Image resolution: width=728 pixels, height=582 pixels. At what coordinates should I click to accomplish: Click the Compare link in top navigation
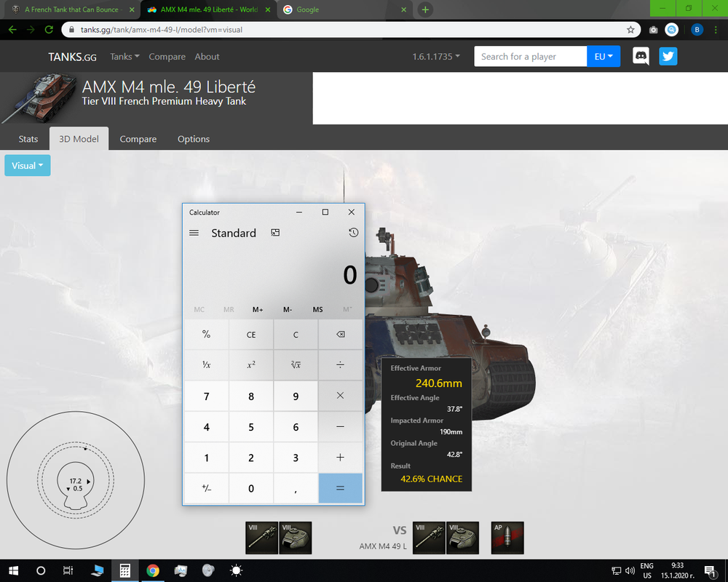[167, 57]
